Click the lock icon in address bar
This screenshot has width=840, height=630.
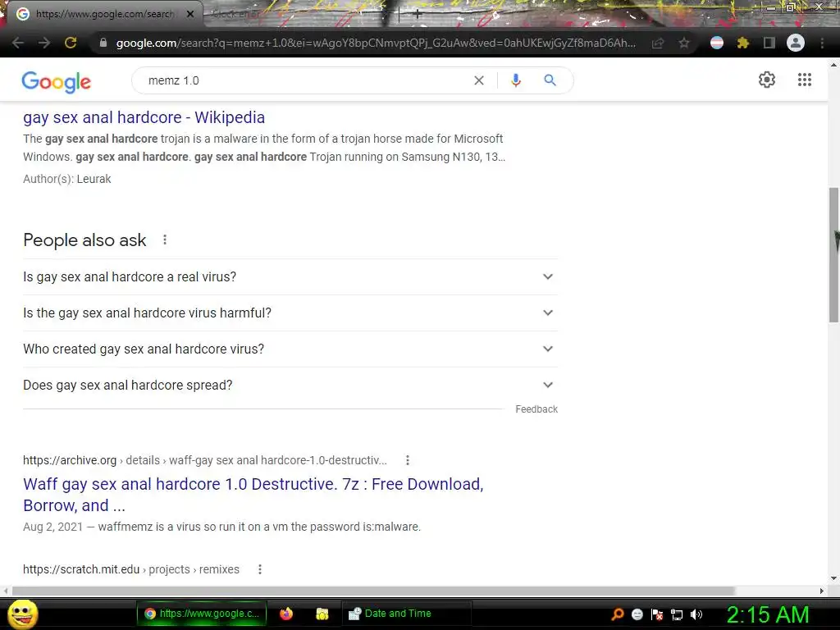point(103,43)
